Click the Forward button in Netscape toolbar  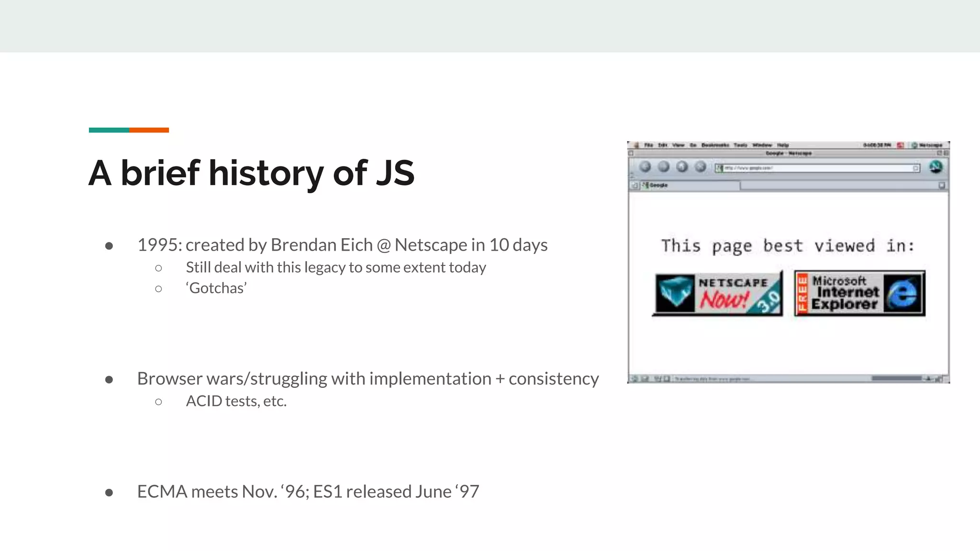click(x=664, y=166)
